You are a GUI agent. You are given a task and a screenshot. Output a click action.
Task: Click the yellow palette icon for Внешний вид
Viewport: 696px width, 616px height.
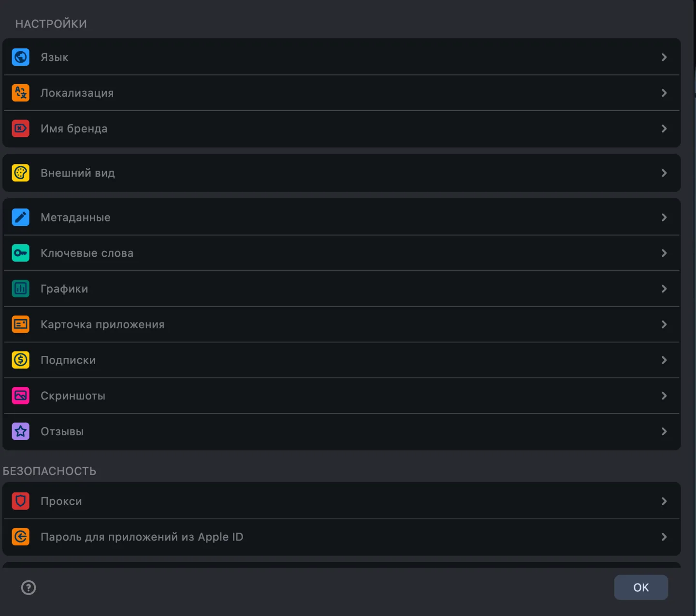[20, 173]
